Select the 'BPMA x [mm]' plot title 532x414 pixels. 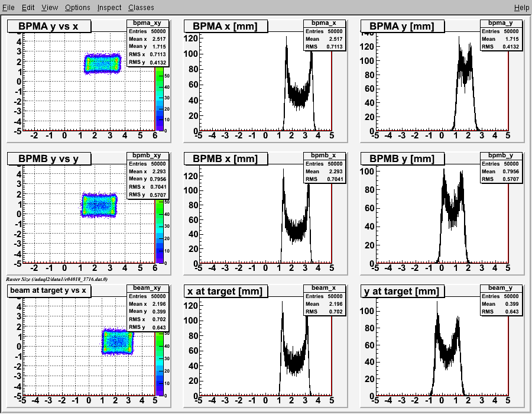tap(226, 26)
